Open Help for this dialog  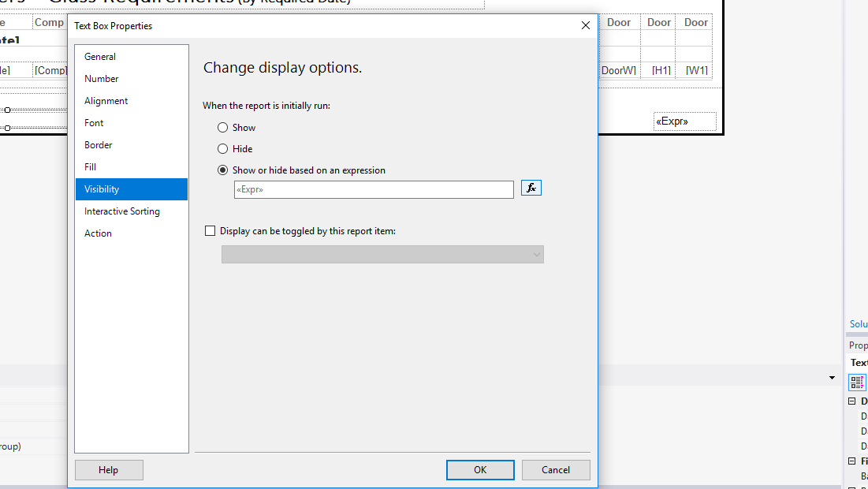coord(109,470)
